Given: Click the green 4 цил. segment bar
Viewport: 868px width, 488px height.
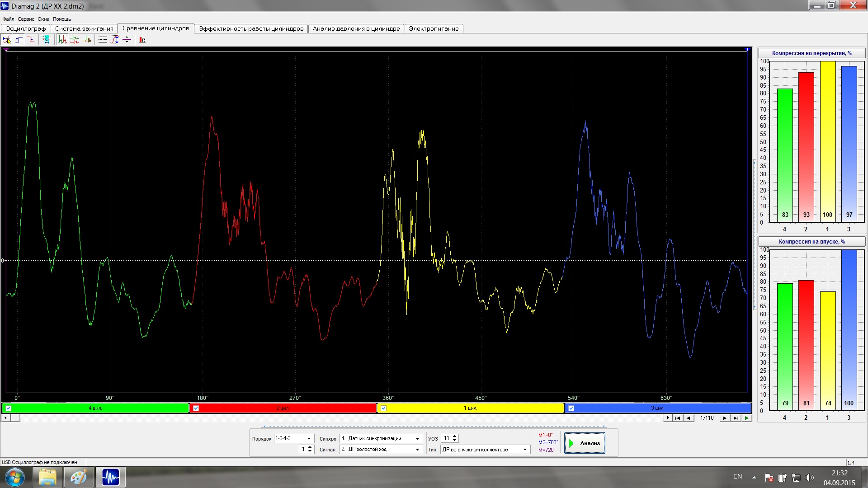Looking at the screenshot, I should (x=95, y=408).
